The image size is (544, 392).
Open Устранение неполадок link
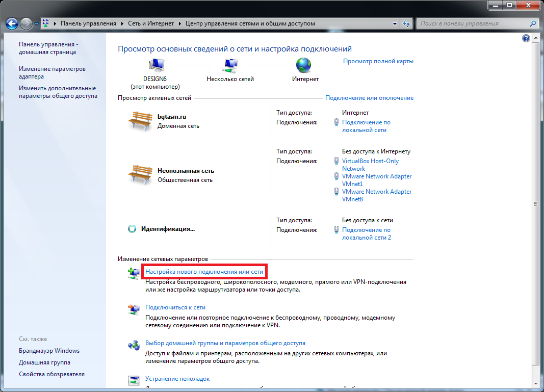pyautogui.click(x=177, y=379)
